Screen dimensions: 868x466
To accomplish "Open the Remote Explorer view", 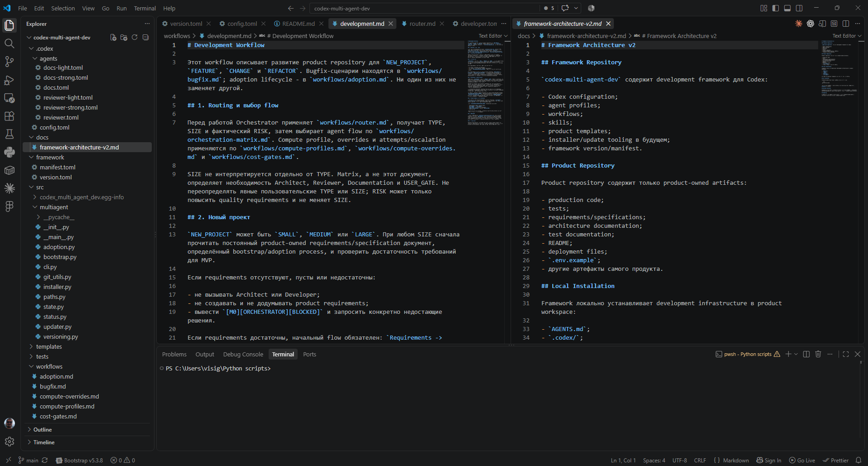I will tap(9, 98).
